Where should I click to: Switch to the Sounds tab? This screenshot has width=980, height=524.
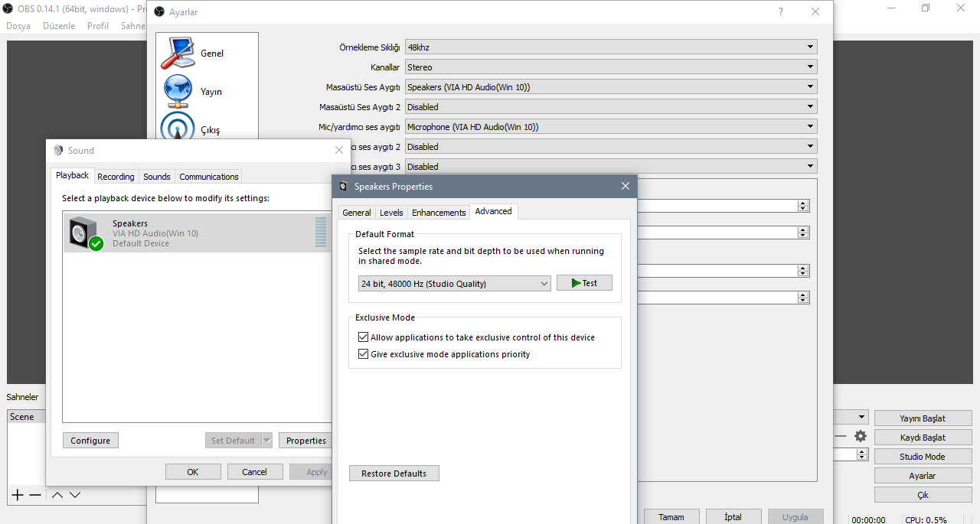click(157, 177)
